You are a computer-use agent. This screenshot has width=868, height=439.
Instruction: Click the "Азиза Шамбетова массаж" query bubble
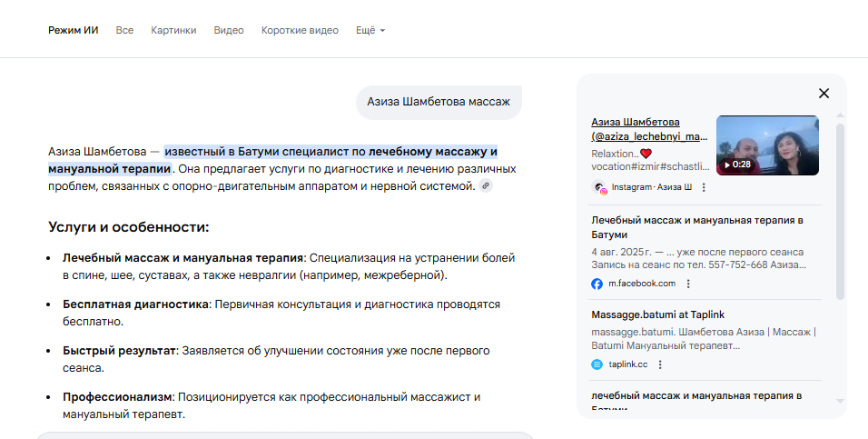tap(439, 103)
